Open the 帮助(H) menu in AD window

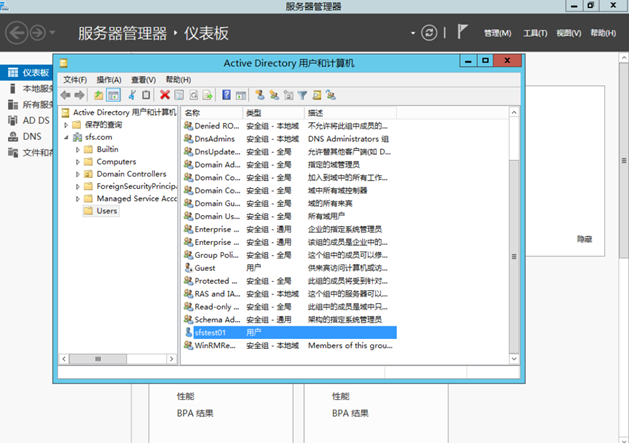[x=178, y=79]
